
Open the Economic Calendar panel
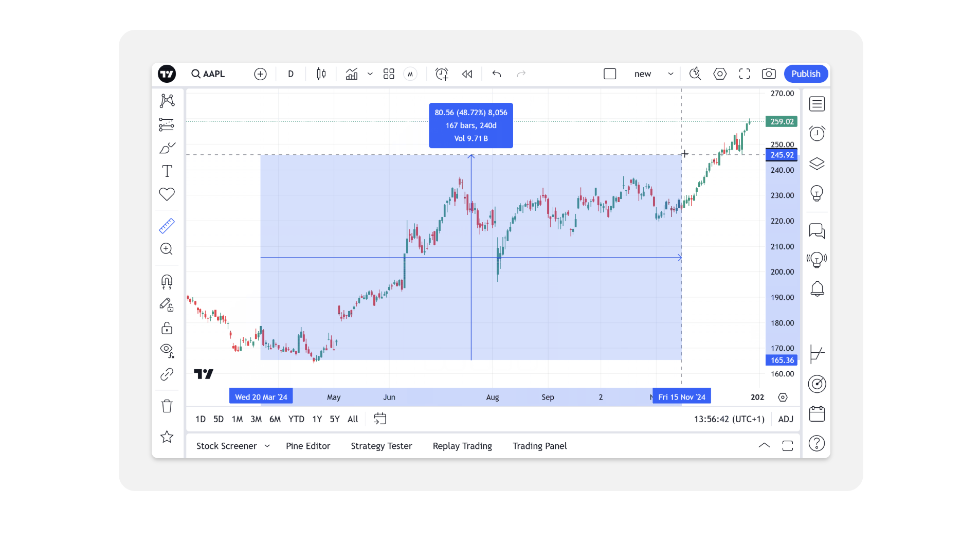point(816,413)
